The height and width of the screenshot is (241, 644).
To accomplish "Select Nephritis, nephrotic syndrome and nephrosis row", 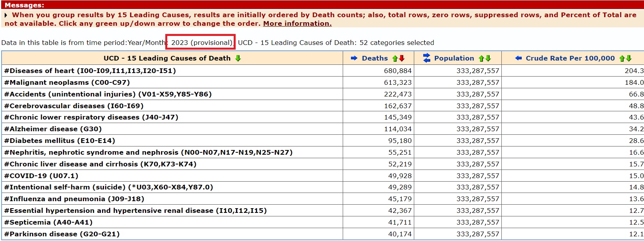I will click(148, 152).
